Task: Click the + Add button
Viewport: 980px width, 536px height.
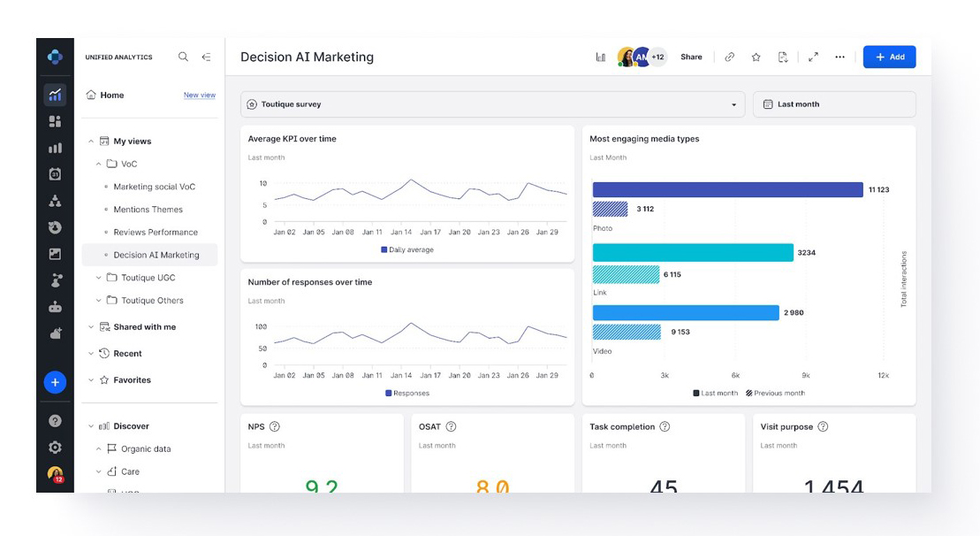Action: [x=889, y=57]
